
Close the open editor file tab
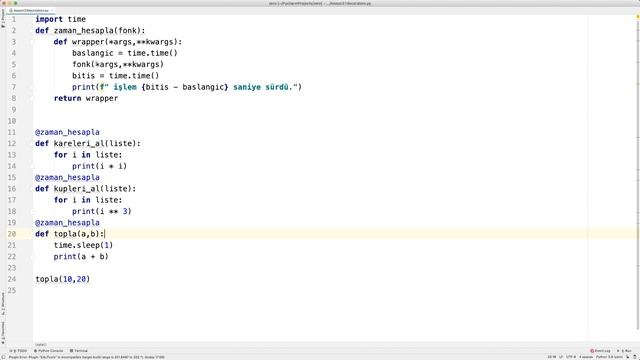(x=52, y=10)
